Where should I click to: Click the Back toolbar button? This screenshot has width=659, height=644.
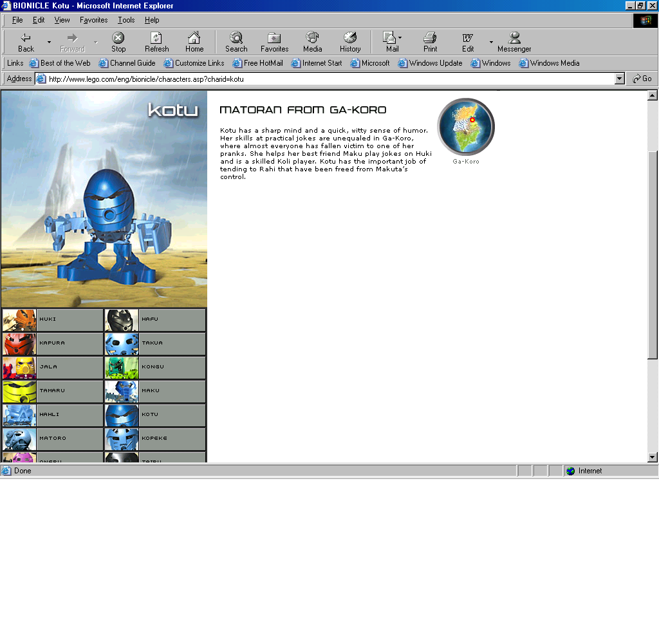tap(26, 42)
